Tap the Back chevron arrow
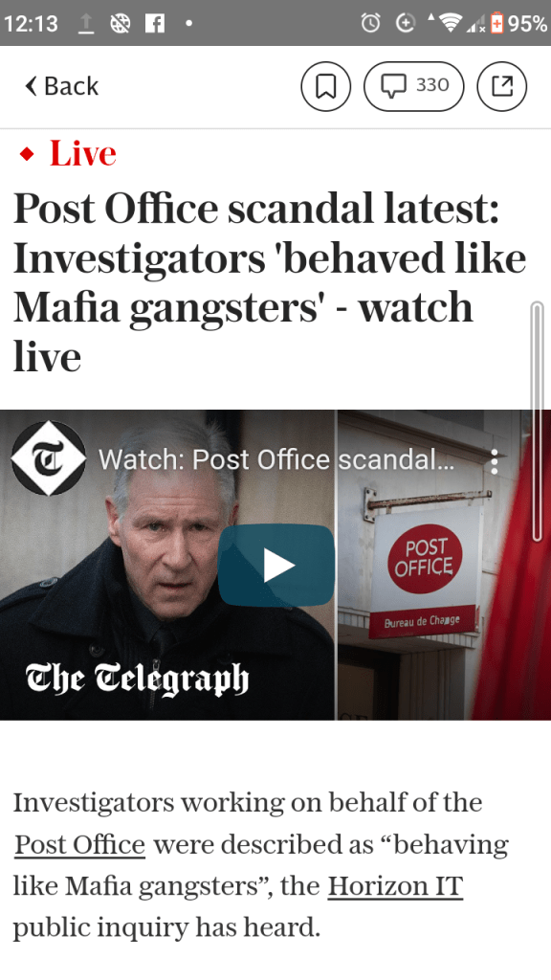The image size is (551, 980). (32, 86)
